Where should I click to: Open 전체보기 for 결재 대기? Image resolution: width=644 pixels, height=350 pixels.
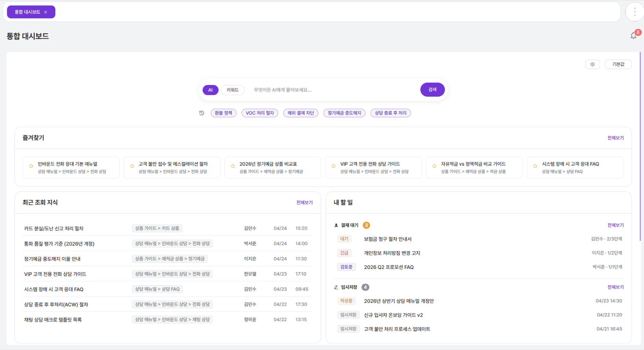click(615, 225)
